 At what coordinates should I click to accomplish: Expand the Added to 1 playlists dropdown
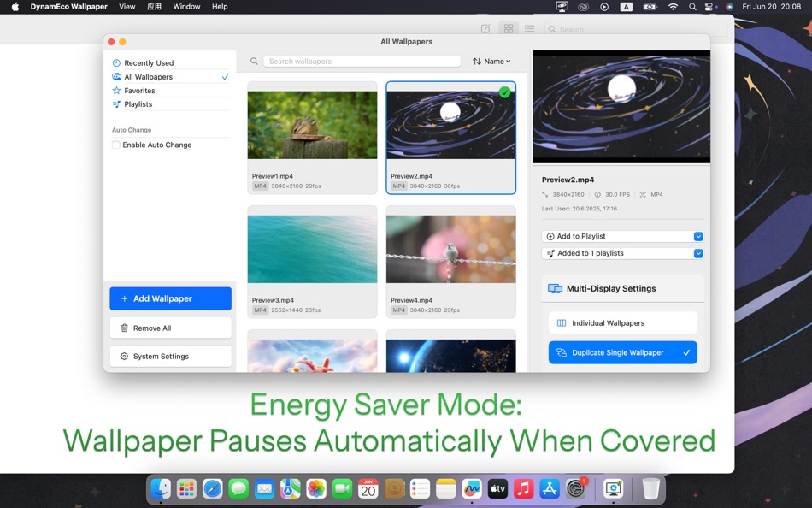click(x=622, y=253)
